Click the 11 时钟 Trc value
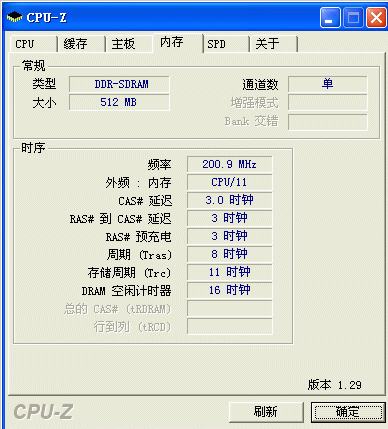The height and width of the screenshot is (429, 388). pos(230,272)
